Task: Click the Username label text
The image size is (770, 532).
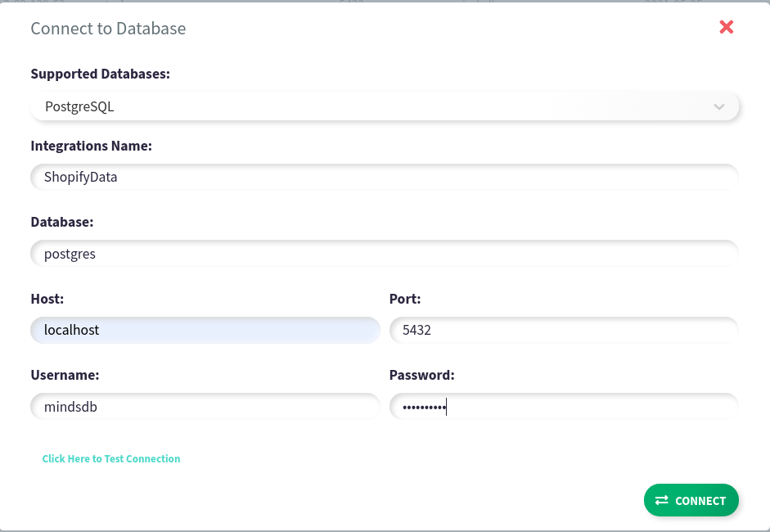Action: [65, 375]
